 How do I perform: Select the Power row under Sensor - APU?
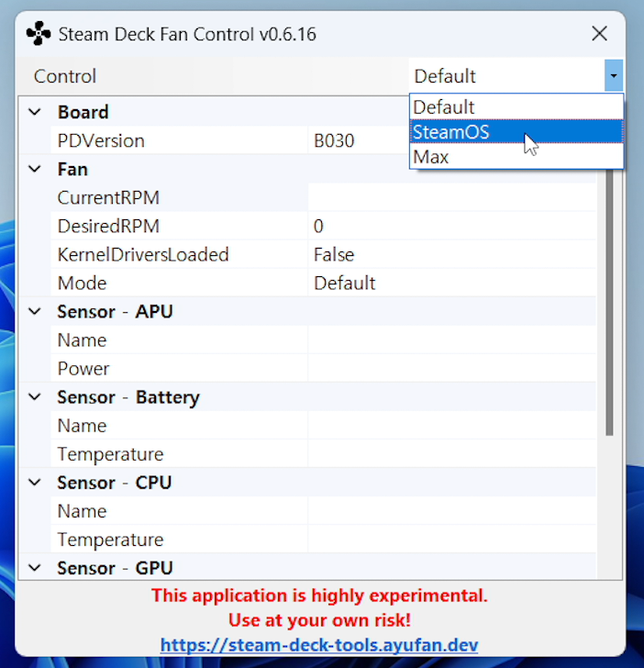tap(323, 369)
